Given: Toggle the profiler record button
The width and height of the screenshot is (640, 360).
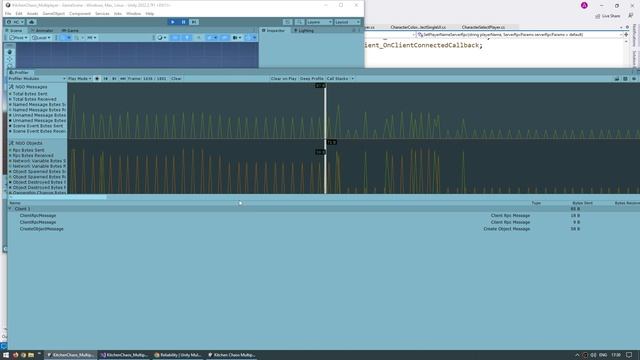Looking at the screenshot, I should [97, 78].
